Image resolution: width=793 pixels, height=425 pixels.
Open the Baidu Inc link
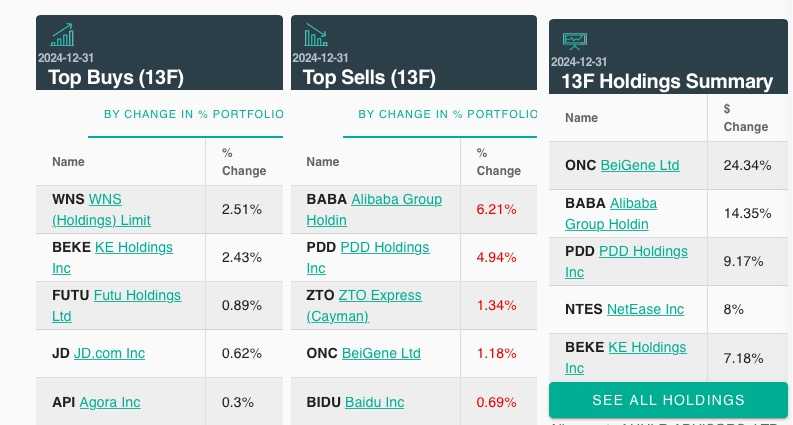tap(374, 402)
